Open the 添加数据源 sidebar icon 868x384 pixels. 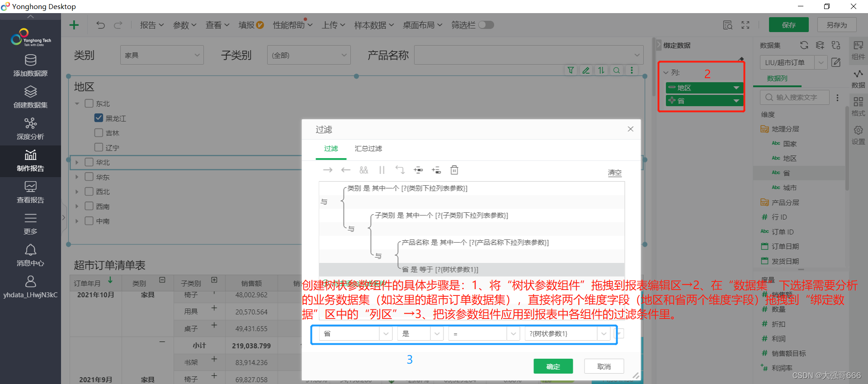tap(30, 66)
